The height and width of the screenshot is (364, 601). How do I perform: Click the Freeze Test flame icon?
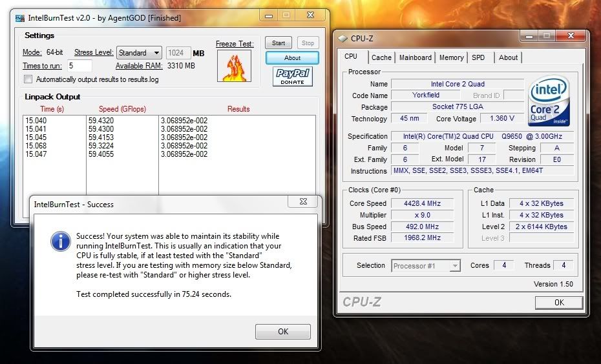(x=234, y=65)
